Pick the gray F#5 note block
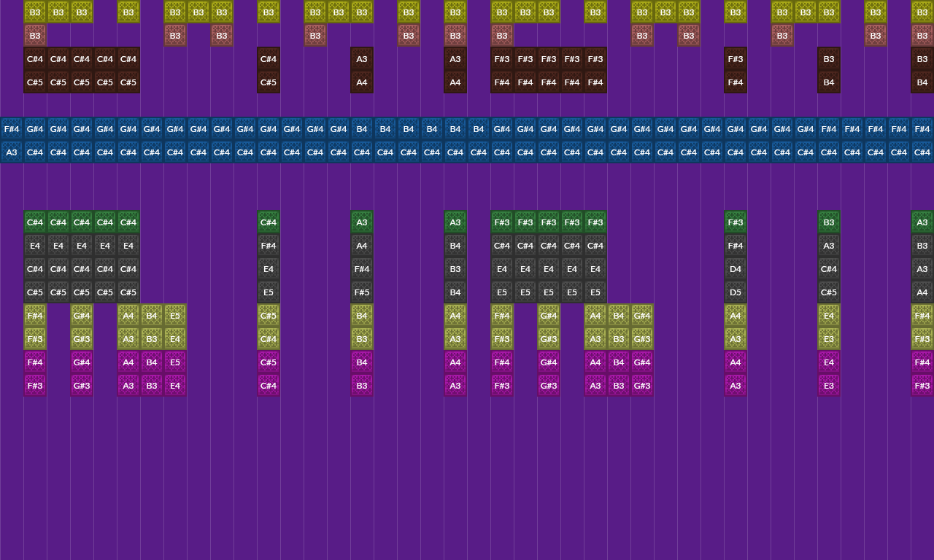Image resolution: width=934 pixels, height=560 pixels. tap(362, 292)
